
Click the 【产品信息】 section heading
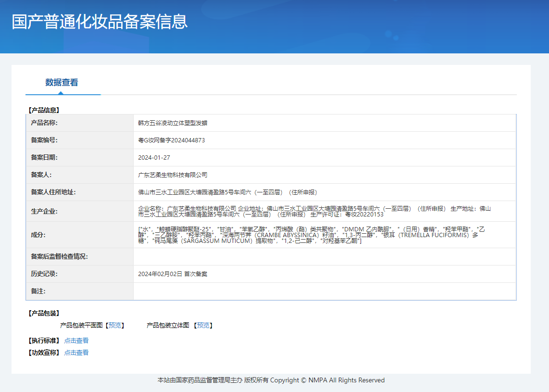pyautogui.click(x=44, y=110)
